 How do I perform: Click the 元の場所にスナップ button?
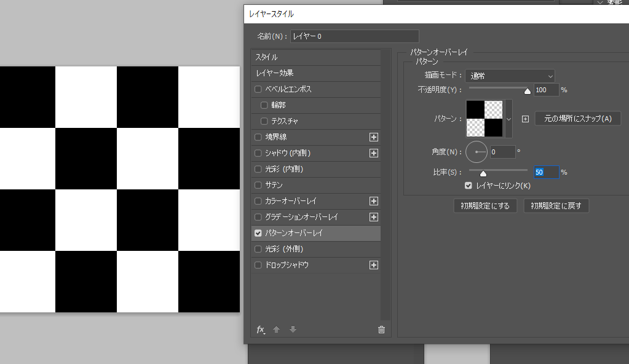click(577, 119)
